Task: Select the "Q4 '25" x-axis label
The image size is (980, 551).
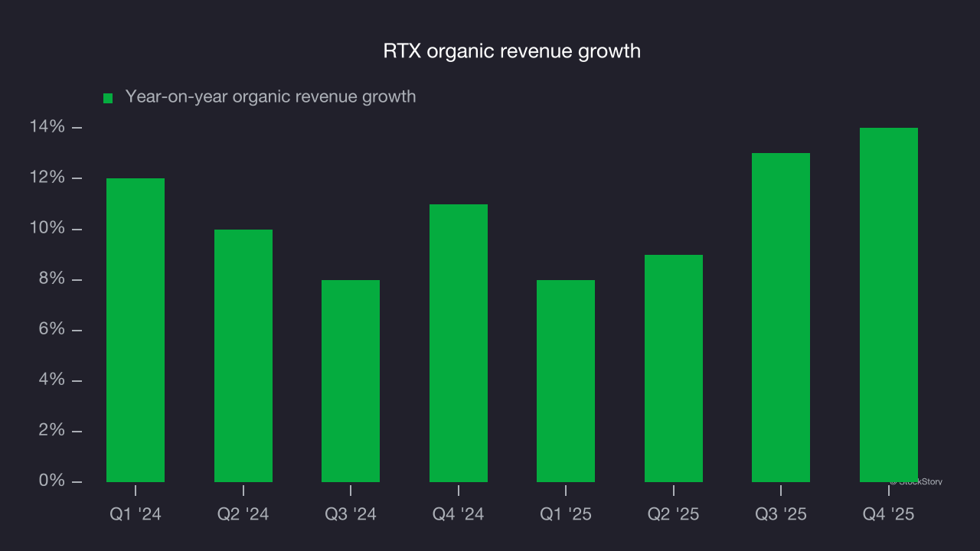Action: (x=889, y=514)
